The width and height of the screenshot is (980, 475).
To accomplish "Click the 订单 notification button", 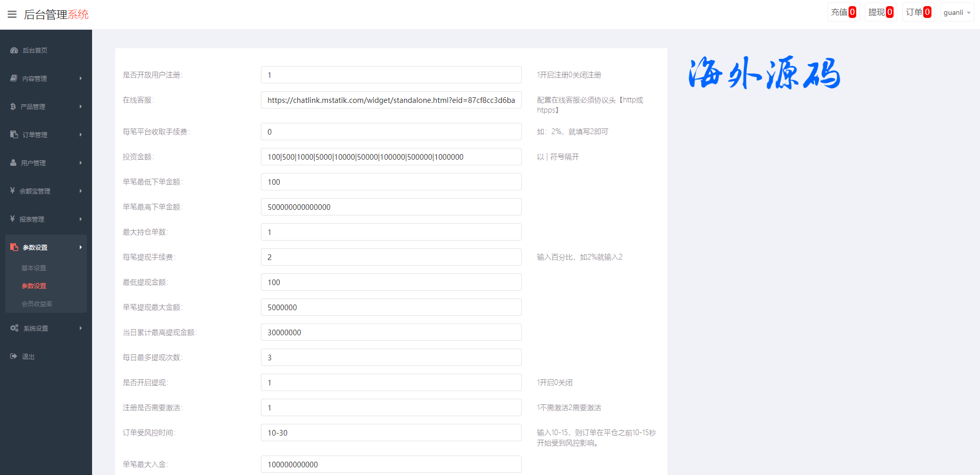I will [918, 12].
